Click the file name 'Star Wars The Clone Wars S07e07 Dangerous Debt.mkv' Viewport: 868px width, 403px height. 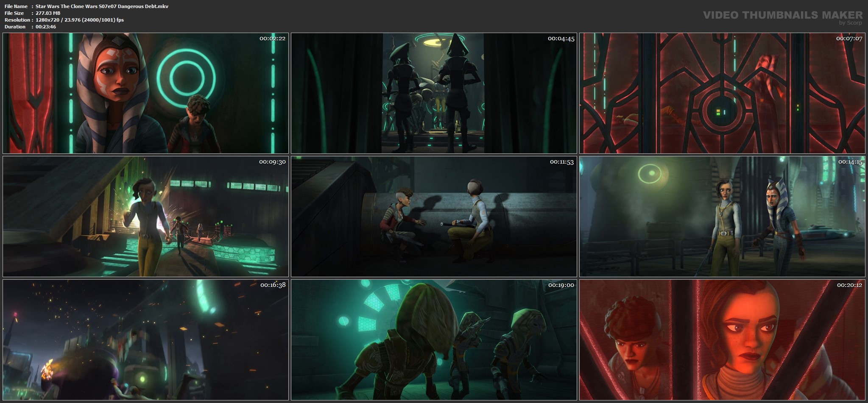(x=102, y=6)
